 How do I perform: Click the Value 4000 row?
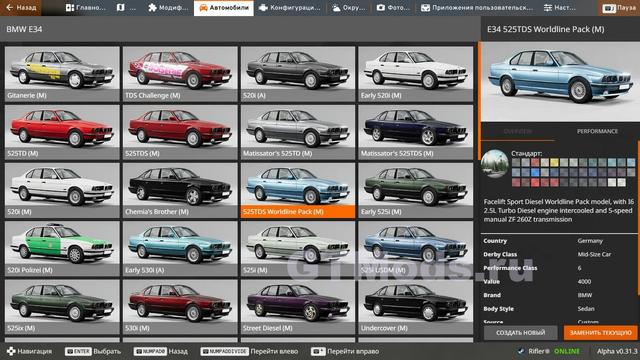coord(559,281)
